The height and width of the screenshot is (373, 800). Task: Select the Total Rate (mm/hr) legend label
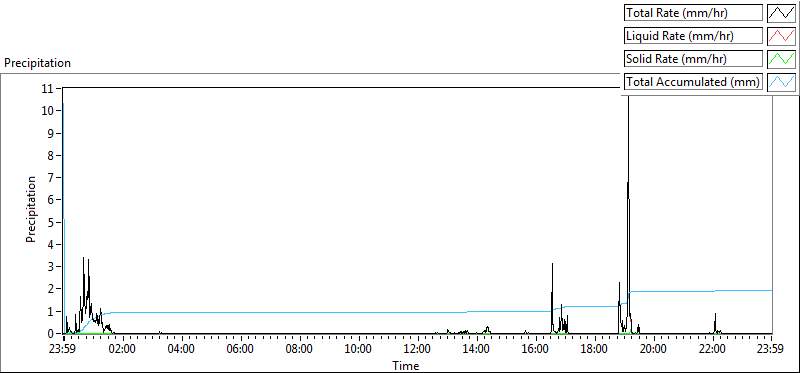pos(693,13)
